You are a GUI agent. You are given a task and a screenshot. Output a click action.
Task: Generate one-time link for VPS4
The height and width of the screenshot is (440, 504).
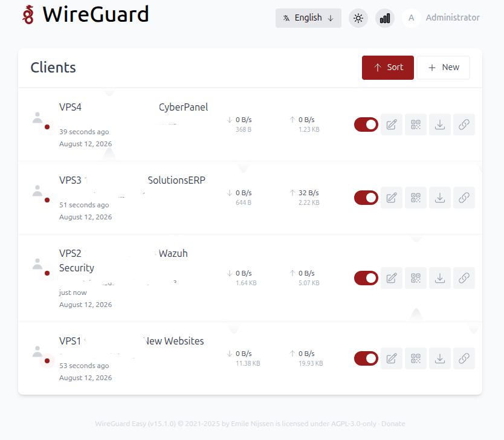[x=464, y=125]
